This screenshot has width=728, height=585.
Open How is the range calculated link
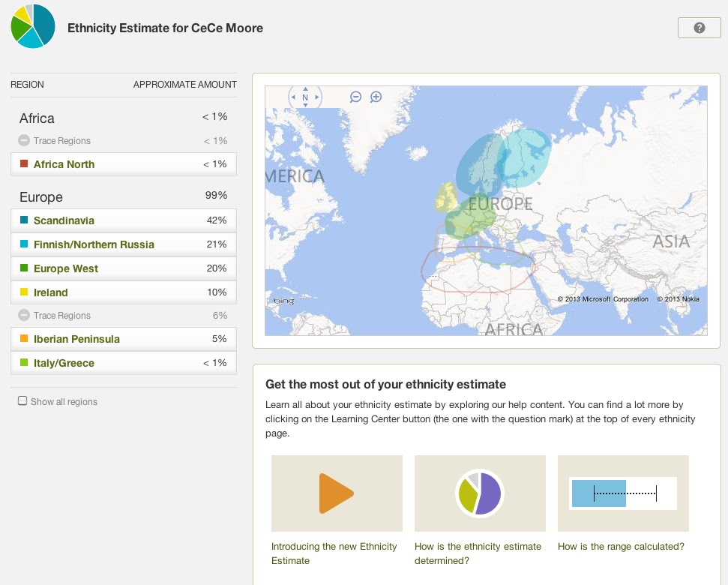(622, 546)
